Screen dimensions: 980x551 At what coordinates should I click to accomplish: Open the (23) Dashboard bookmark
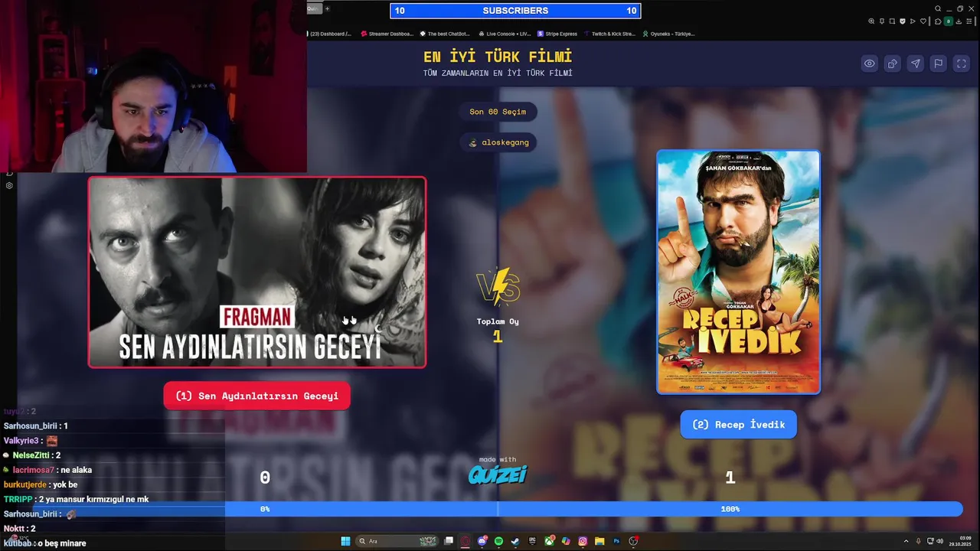pyautogui.click(x=331, y=34)
